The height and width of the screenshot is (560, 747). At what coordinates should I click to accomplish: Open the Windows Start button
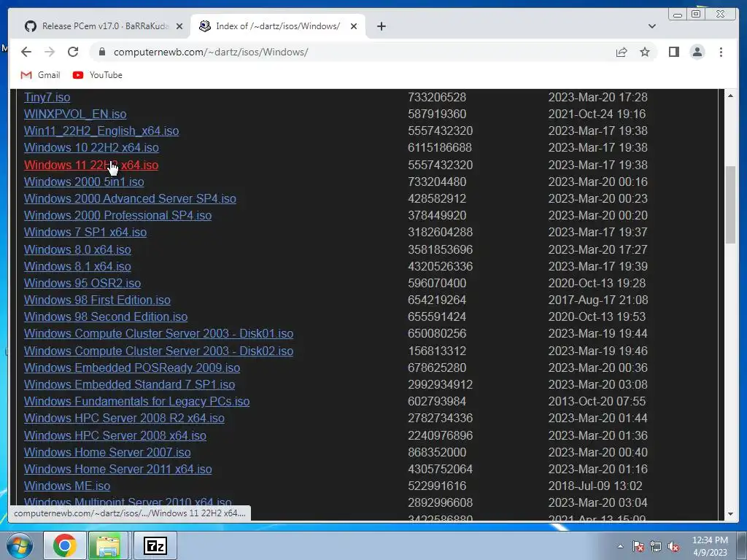point(20,545)
